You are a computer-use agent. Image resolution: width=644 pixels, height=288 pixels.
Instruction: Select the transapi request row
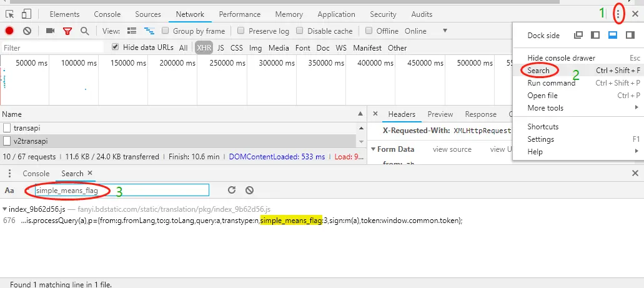(178, 128)
